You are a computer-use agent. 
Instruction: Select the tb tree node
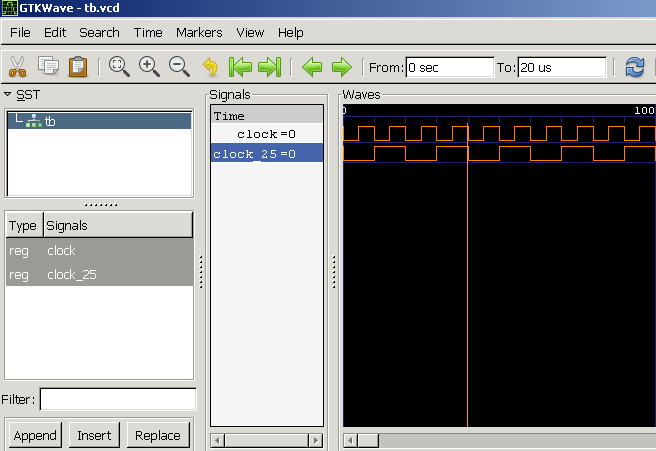tap(100, 121)
